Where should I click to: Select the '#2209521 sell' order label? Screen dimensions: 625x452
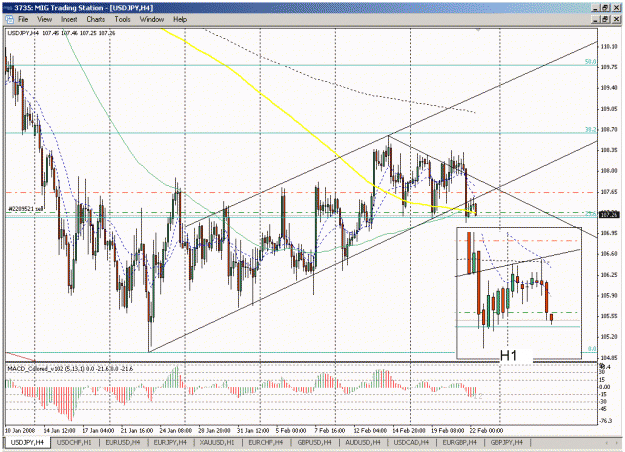[26, 208]
